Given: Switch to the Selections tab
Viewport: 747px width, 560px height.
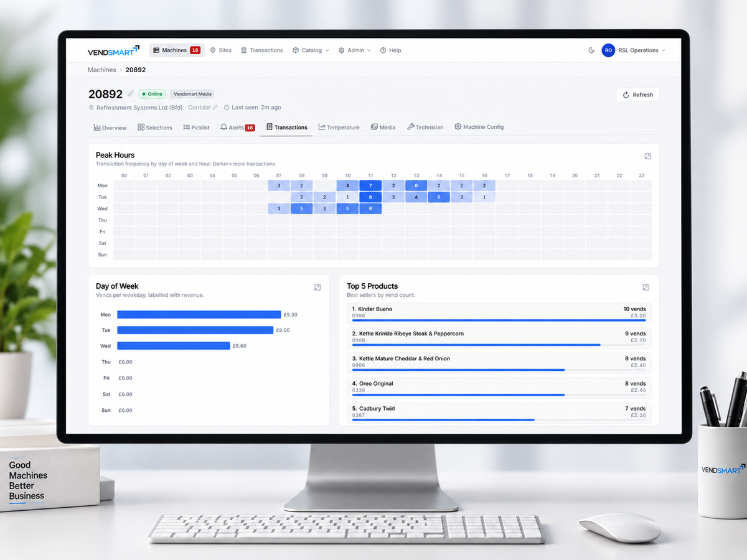Looking at the screenshot, I should [x=155, y=127].
